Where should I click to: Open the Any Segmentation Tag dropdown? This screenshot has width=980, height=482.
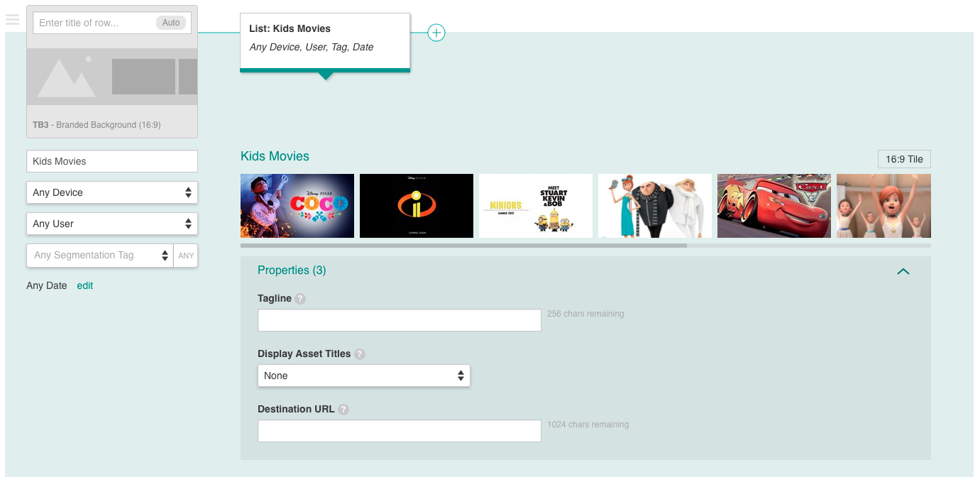pos(100,256)
